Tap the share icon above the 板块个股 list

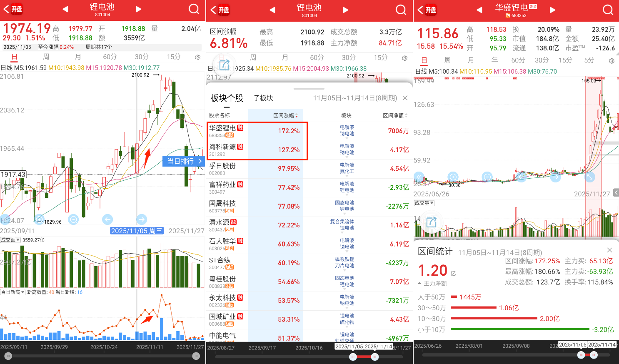(225, 65)
